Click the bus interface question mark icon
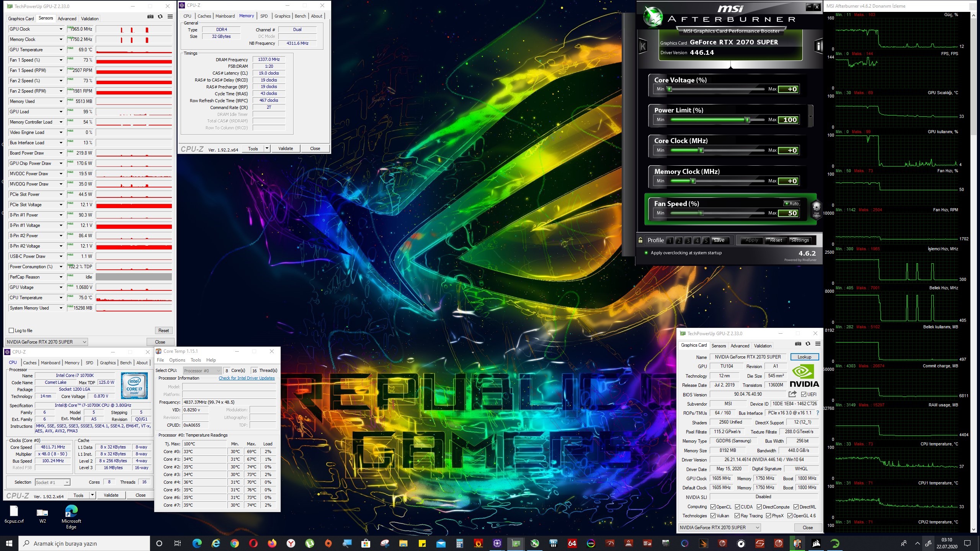The width and height of the screenshot is (980, 551). point(818,413)
